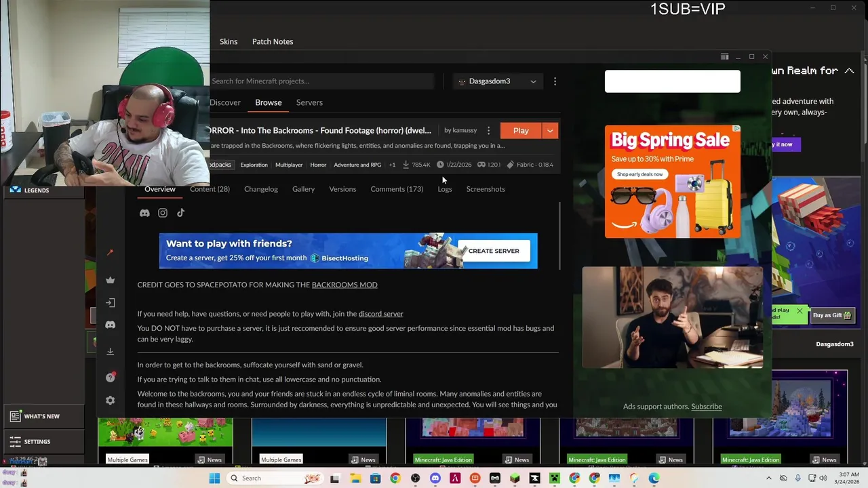Open modpack three-dot options menu
The image size is (868, 488).
pos(488,130)
